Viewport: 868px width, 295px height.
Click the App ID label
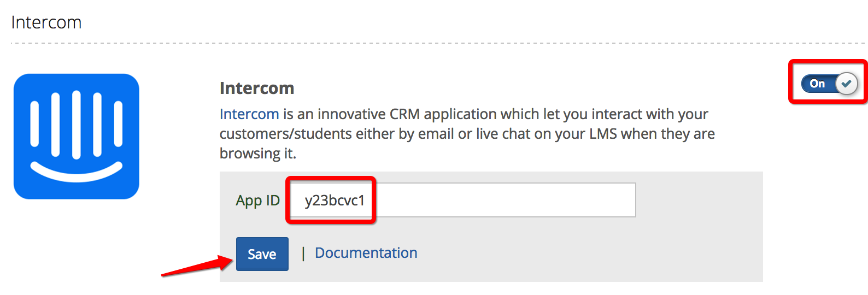[x=257, y=200]
